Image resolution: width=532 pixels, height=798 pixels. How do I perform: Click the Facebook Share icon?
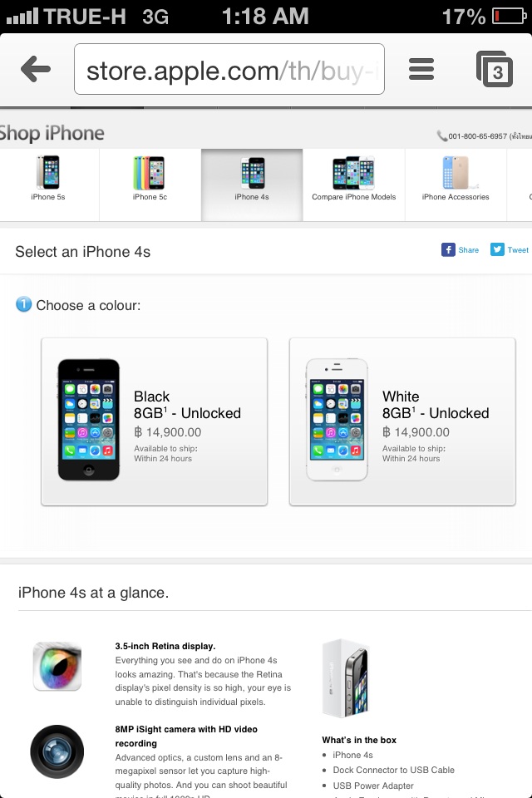coord(448,250)
